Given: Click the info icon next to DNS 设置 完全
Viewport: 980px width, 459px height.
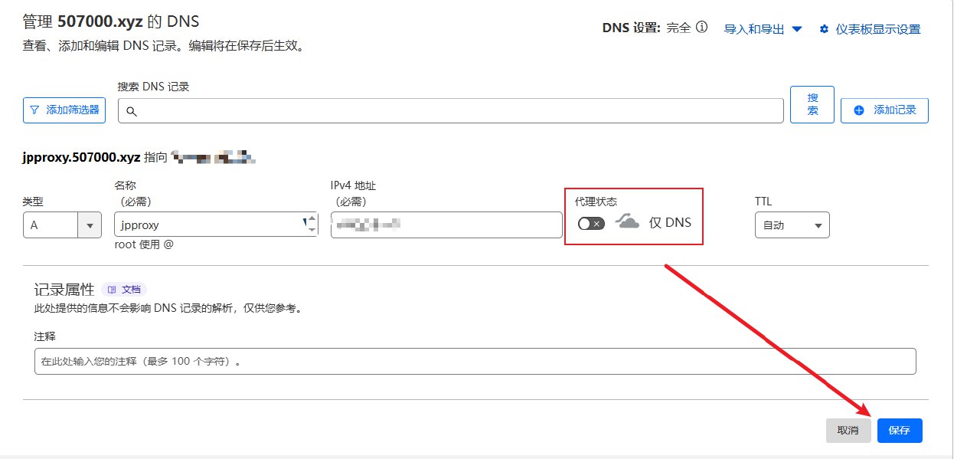Looking at the screenshot, I should click(x=701, y=28).
